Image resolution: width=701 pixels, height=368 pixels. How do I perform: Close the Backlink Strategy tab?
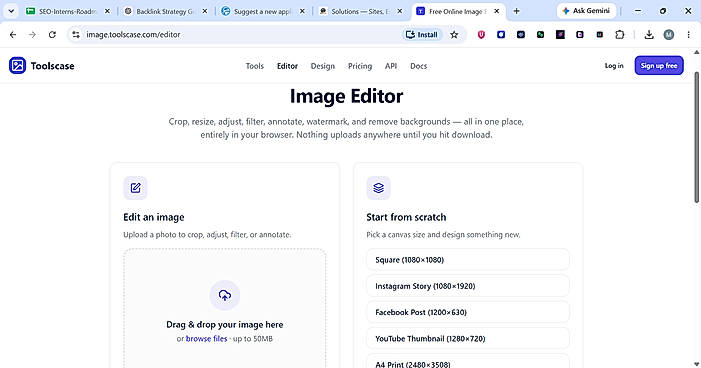[205, 11]
